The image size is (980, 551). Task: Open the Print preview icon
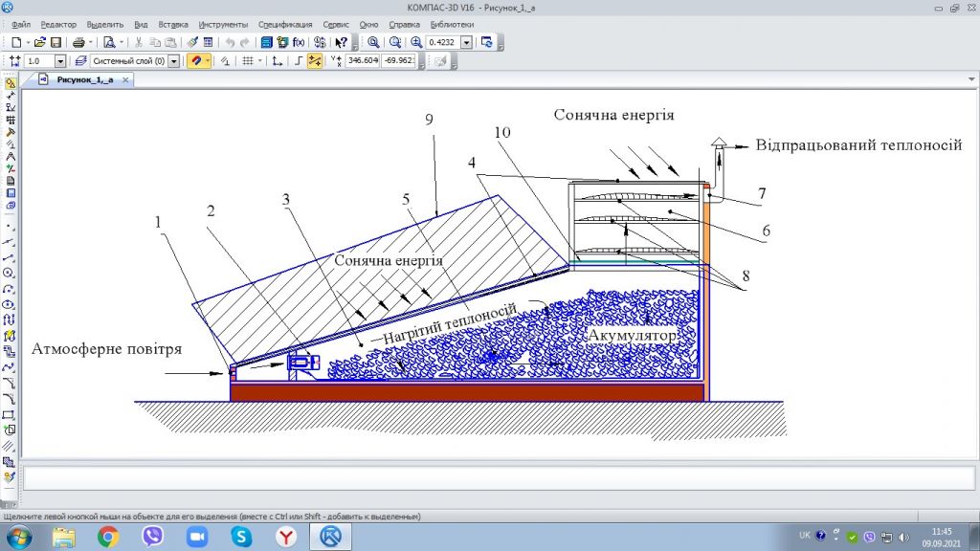pyautogui.click(x=109, y=42)
